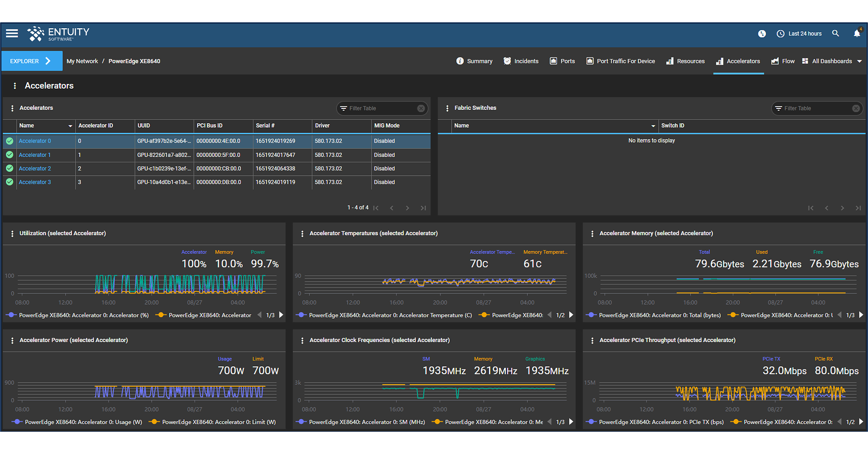Open the Accelerator 0 link
This screenshot has width=868, height=454.
click(x=35, y=141)
